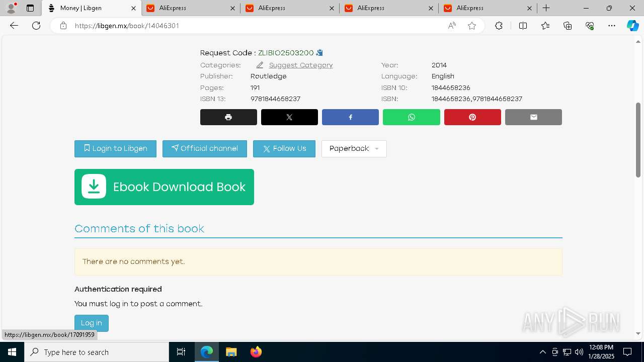This screenshot has width=644, height=362.
Task: Open a new browser tab
Action: tap(546, 8)
